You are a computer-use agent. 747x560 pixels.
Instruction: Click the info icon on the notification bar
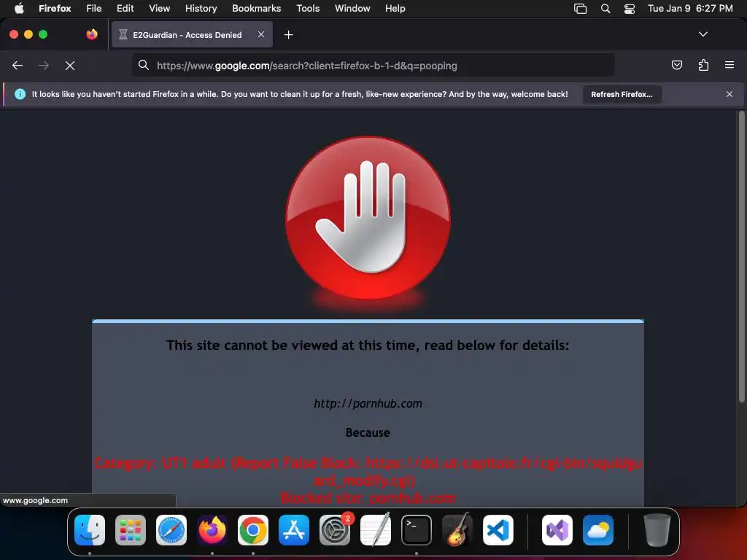[x=20, y=94]
